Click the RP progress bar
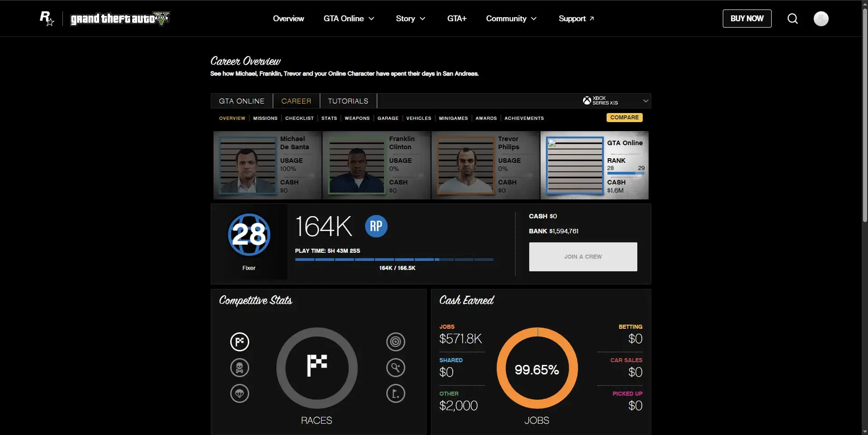Screen dimensions: 868x435 394,260
